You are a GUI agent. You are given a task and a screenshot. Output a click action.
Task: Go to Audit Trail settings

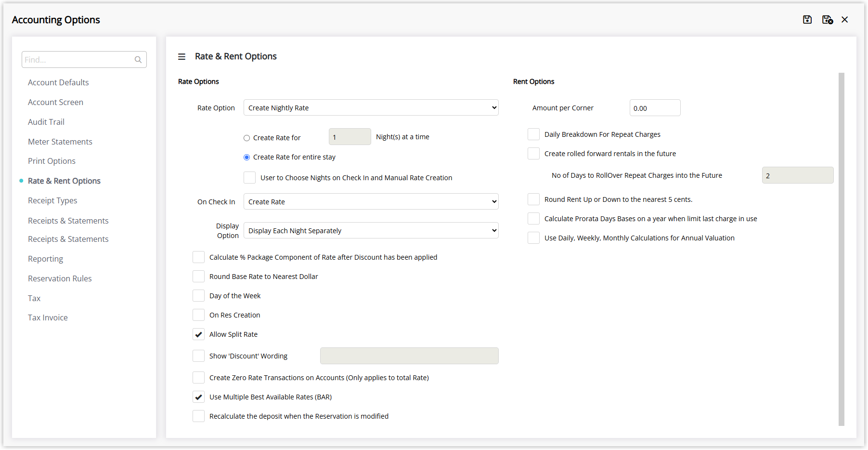(x=46, y=122)
